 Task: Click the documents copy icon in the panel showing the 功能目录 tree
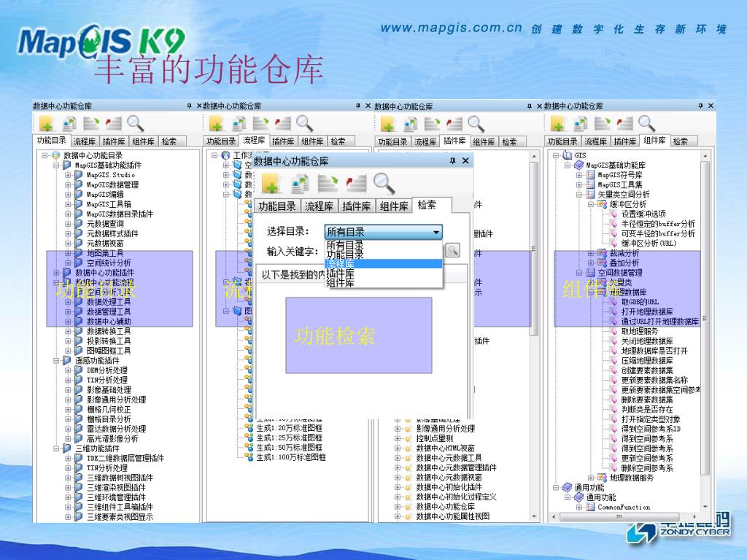(x=69, y=124)
